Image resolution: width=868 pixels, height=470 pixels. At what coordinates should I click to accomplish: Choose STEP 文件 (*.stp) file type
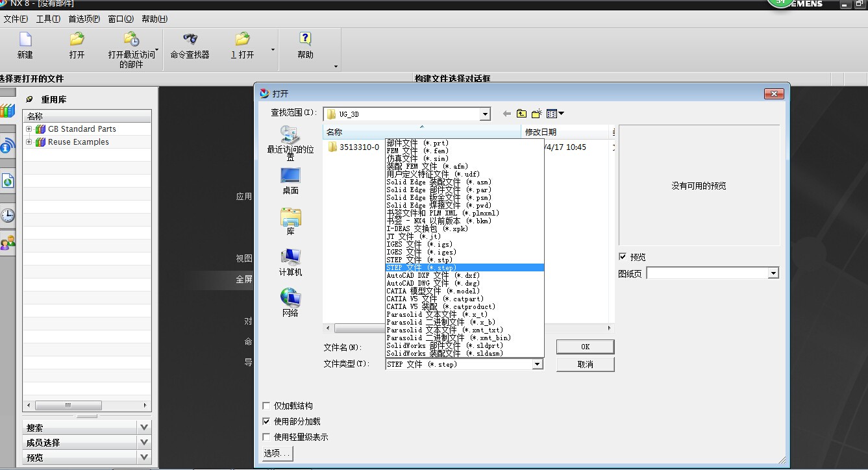[x=464, y=260]
